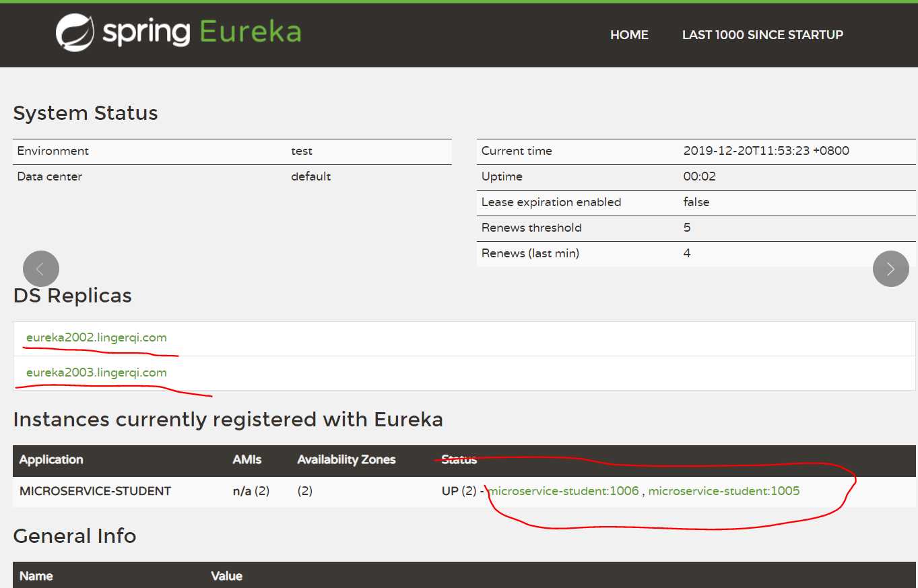Select the Environment label

(x=53, y=151)
